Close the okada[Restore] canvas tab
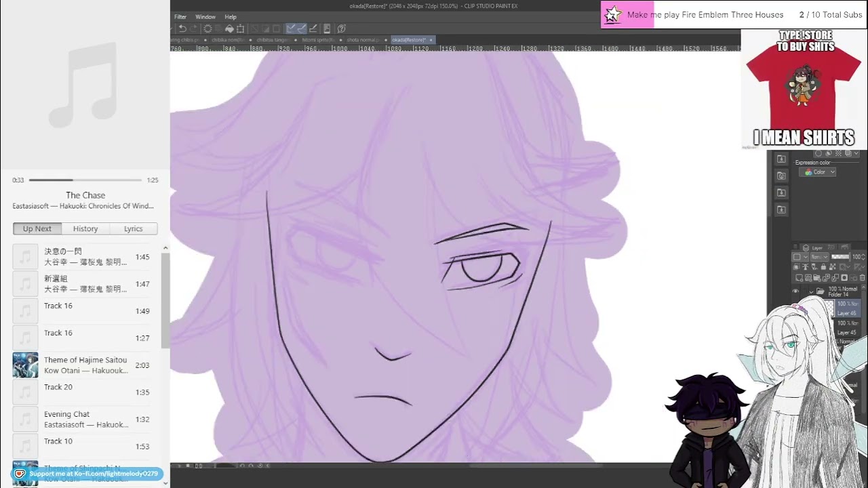Image resolution: width=868 pixels, height=488 pixels. [431, 40]
